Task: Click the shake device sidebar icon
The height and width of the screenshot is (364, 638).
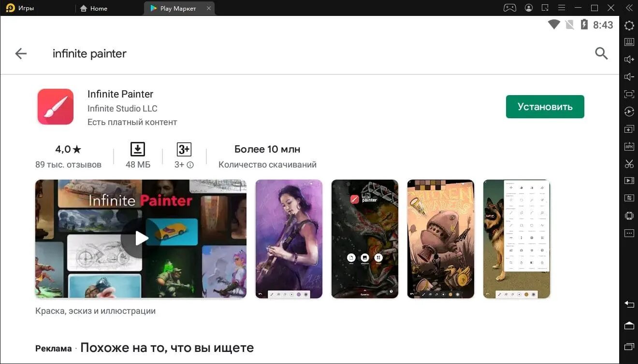Action: pos(629,216)
